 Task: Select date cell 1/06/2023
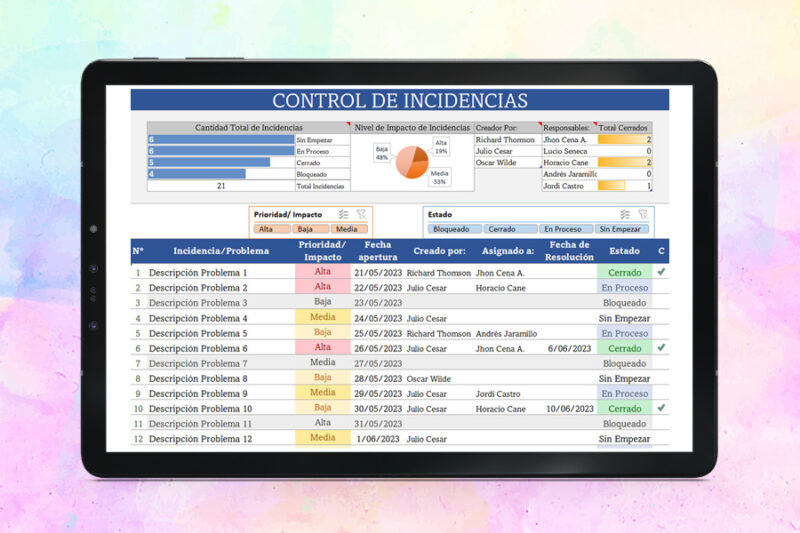tap(378, 439)
